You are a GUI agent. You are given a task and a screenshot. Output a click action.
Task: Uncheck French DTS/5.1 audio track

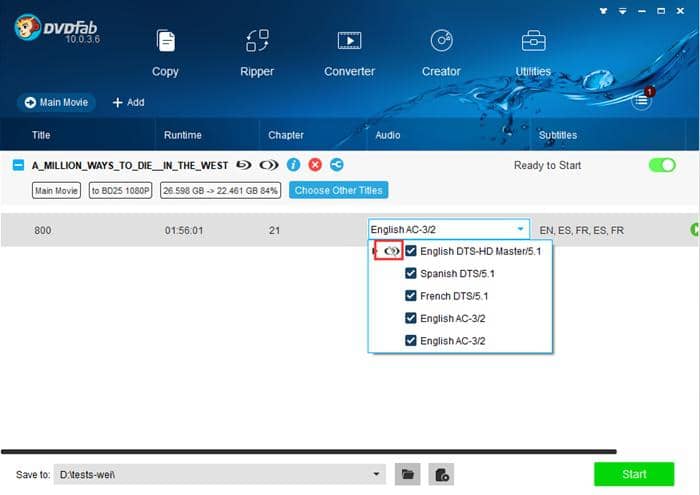point(411,295)
